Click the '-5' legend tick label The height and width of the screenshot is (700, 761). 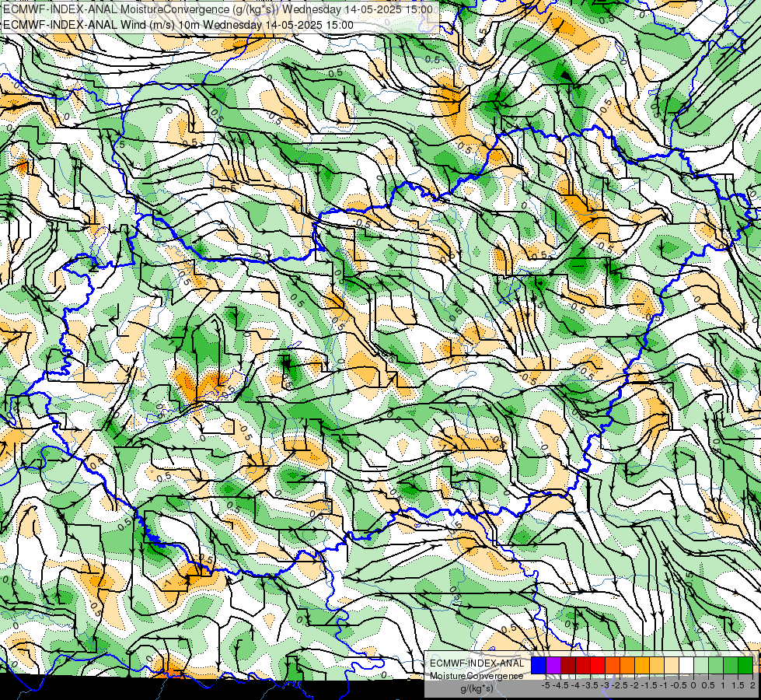click(546, 685)
